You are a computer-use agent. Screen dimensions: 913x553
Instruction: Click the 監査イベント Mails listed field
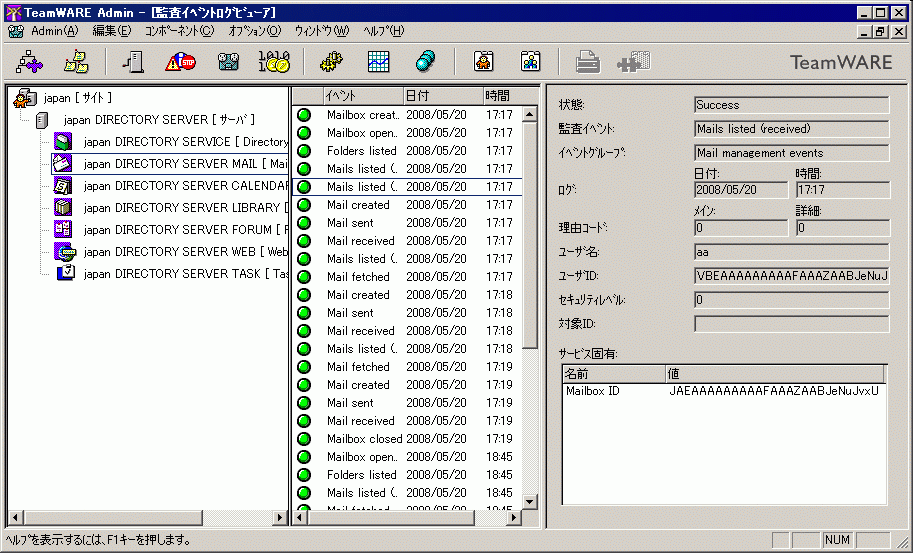(x=791, y=129)
